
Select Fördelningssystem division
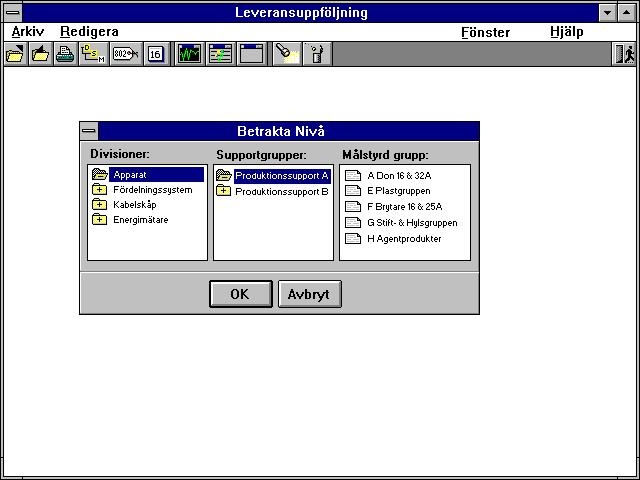[x=153, y=190]
